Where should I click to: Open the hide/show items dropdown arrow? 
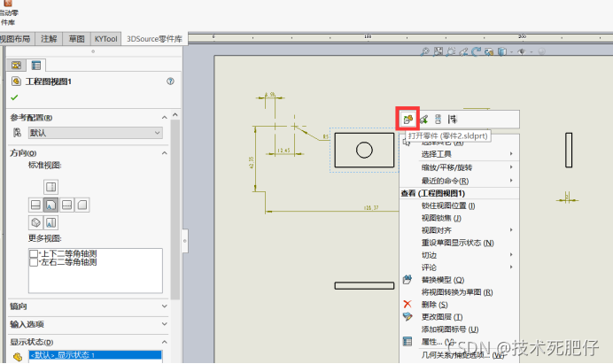(530, 51)
